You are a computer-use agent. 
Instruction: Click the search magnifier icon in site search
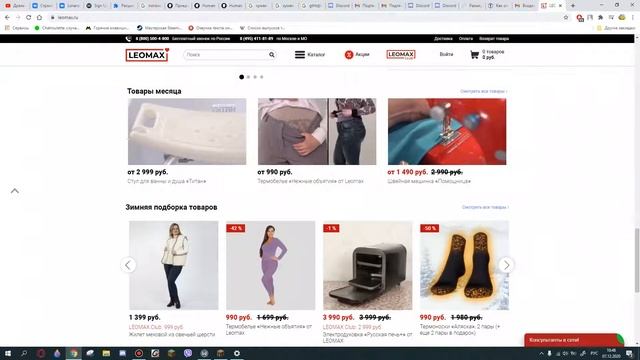(x=271, y=55)
